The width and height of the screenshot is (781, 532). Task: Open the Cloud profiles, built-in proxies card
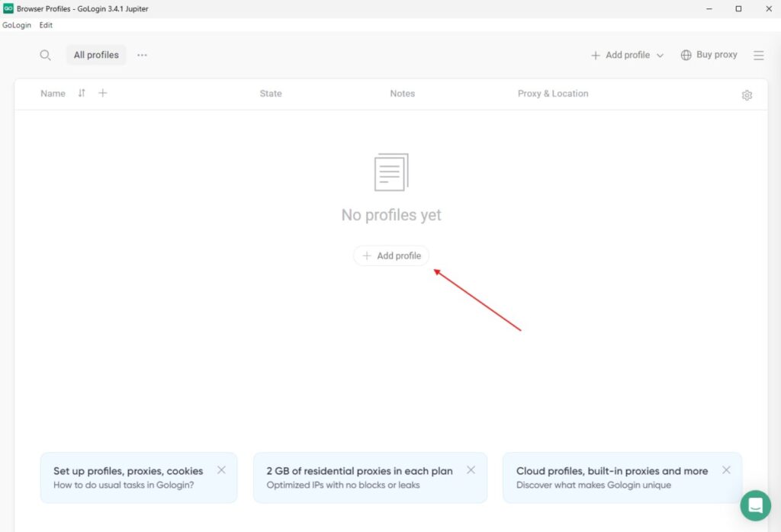622,478
